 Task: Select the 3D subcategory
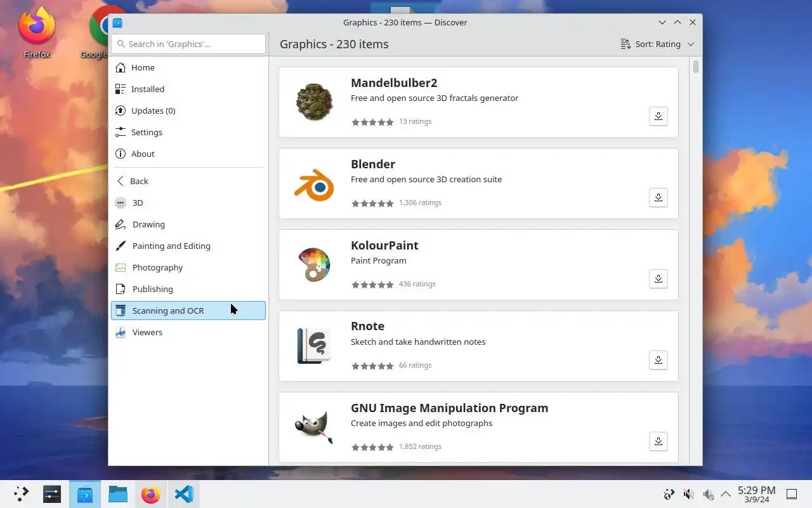point(188,203)
